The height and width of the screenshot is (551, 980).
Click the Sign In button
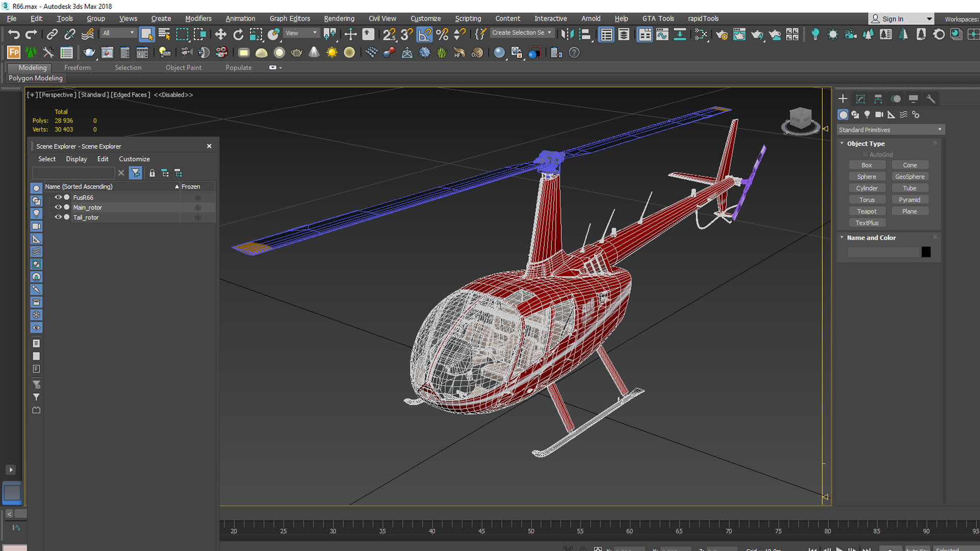pyautogui.click(x=901, y=19)
